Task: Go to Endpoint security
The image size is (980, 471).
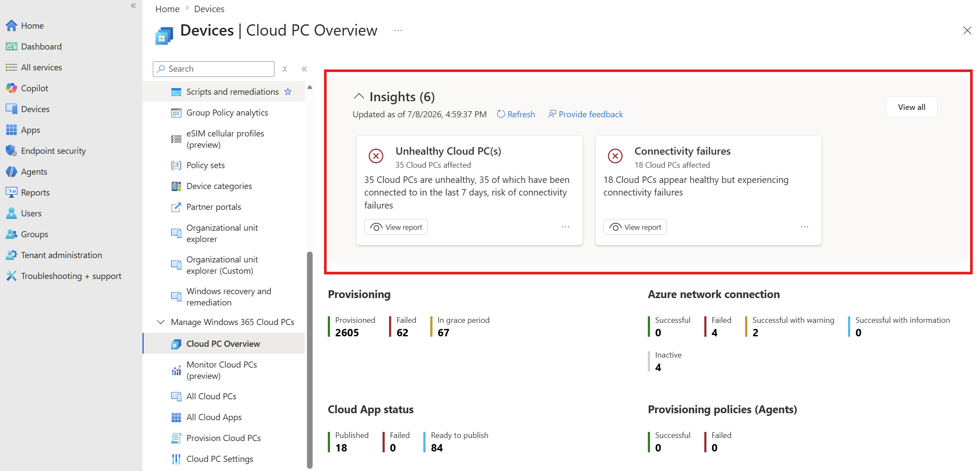Action: 46,151
